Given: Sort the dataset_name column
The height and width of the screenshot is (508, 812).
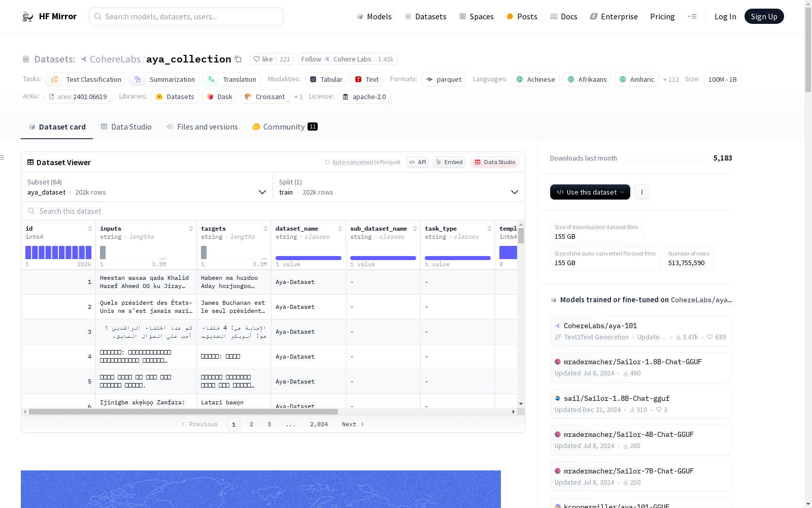Looking at the screenshot, I should (340, 229).
